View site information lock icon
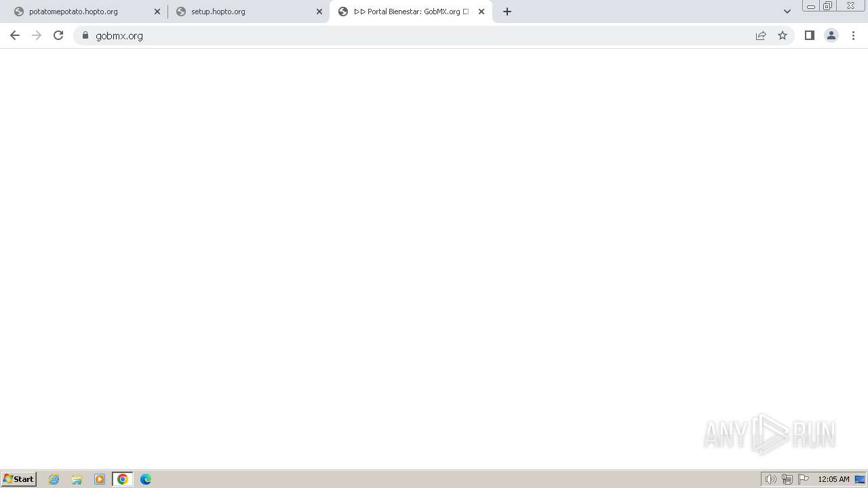868x488 pixels. pyautogui.click(x=85, y=35)
